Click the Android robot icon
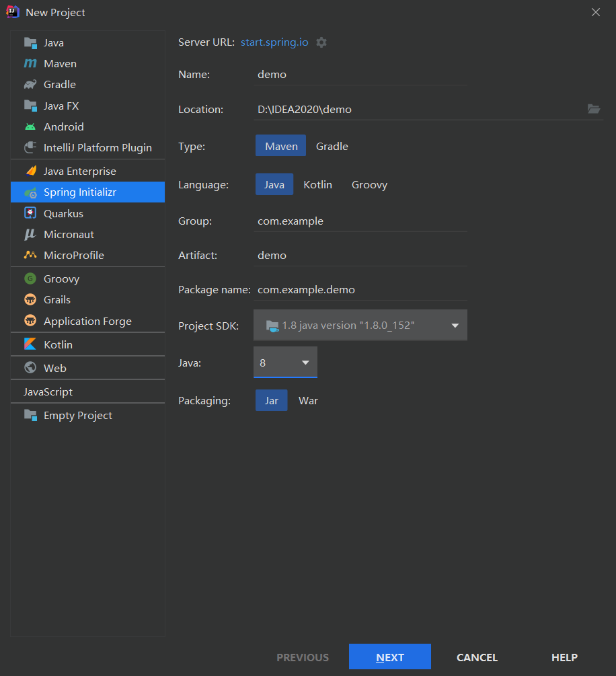This screenshot has height=676, width=616. [x=30, y=126]
